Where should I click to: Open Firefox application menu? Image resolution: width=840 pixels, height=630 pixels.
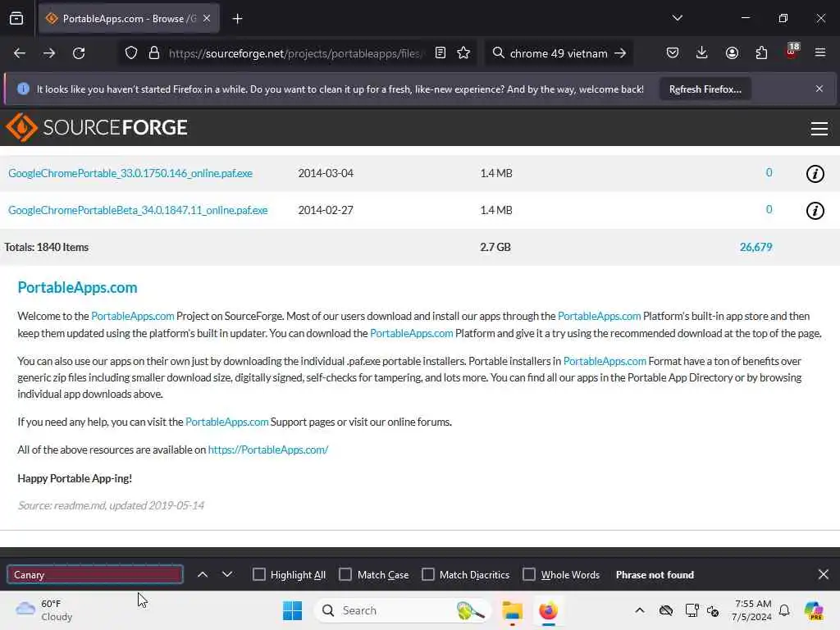[x=820, y=53]
